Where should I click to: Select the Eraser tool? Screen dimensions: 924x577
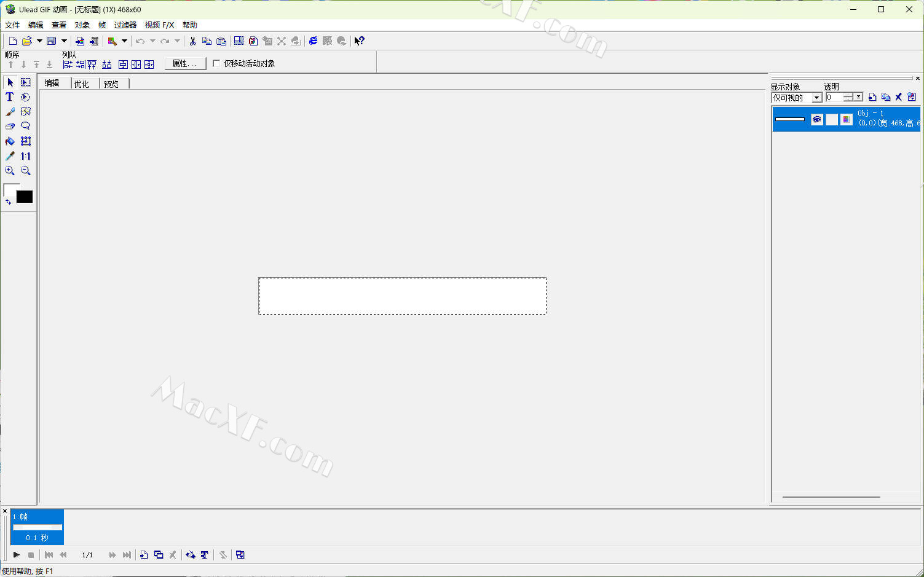point(10,127)
